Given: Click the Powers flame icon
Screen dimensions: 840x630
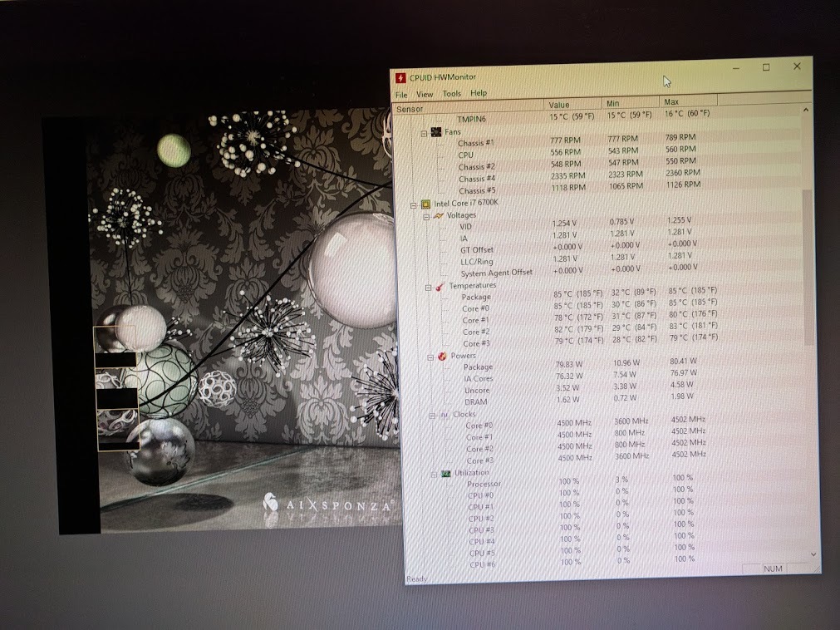Looking at the screenshot, I should click(442, 357).
